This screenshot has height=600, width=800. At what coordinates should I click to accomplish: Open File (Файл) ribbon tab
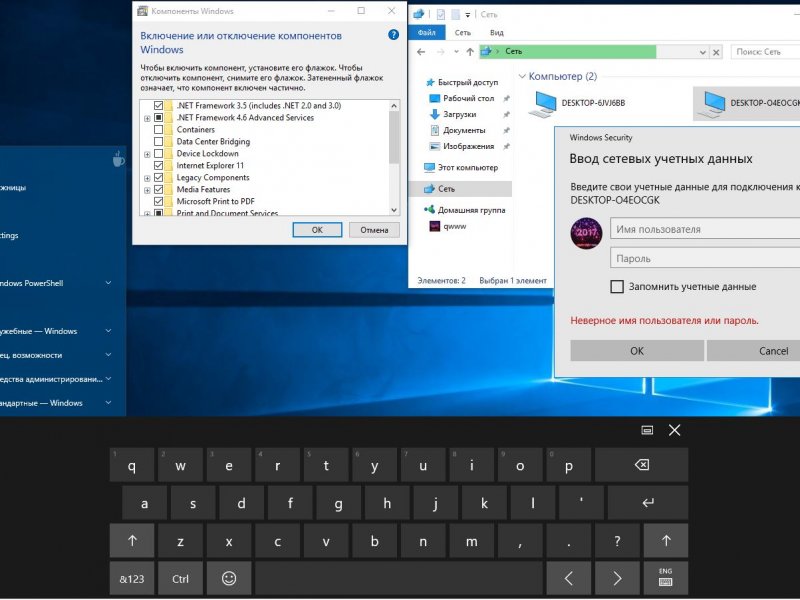pos(427,33)
